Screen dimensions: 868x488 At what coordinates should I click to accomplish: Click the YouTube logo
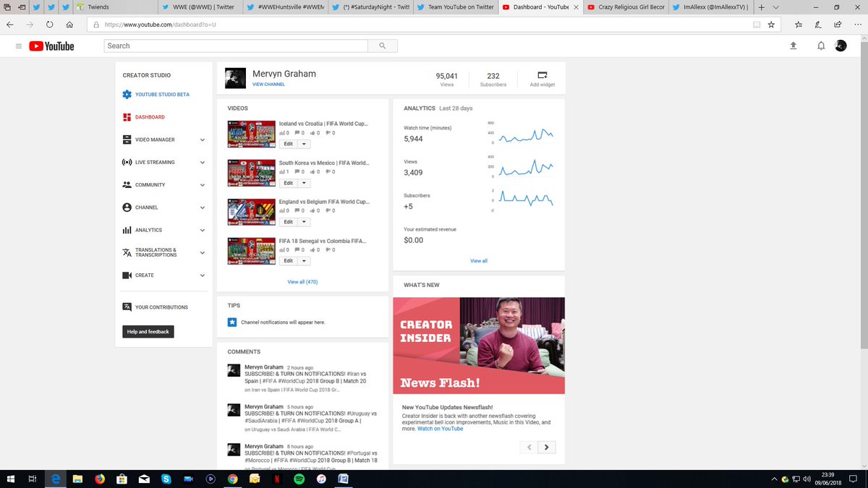pos(51,46)
